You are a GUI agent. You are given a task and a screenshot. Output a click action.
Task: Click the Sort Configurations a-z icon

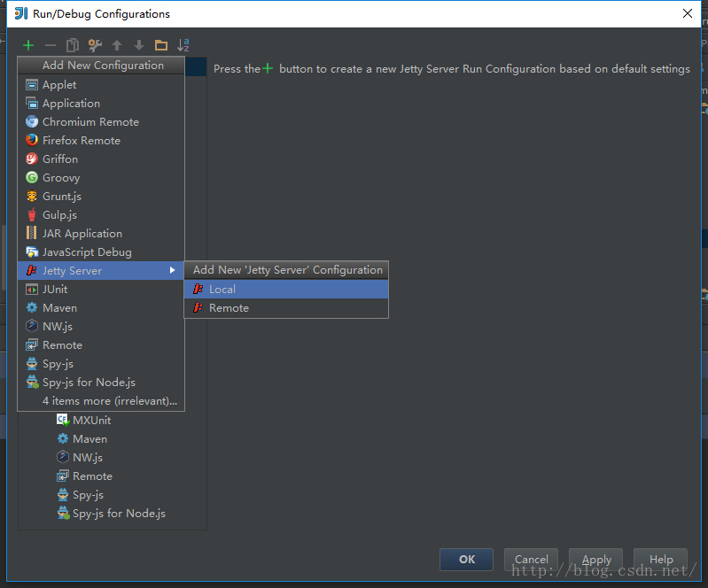pyautogui.click(x=183, y=45)
